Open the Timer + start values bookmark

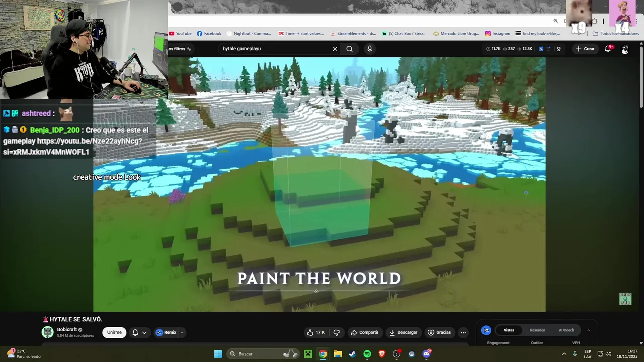pyautogui.click(x=301, y=34)
